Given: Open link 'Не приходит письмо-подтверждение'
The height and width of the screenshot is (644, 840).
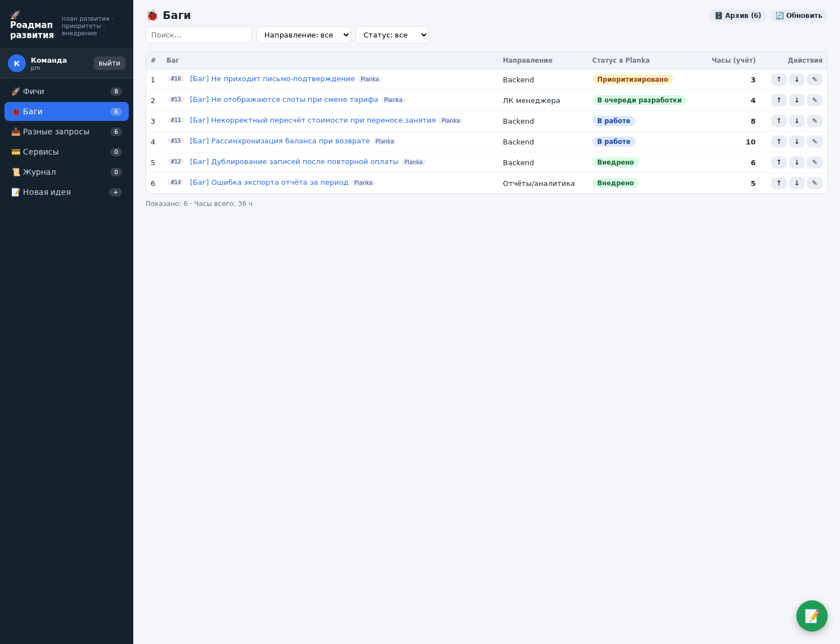Looking at the screenshot, I should tap(272, 79).
